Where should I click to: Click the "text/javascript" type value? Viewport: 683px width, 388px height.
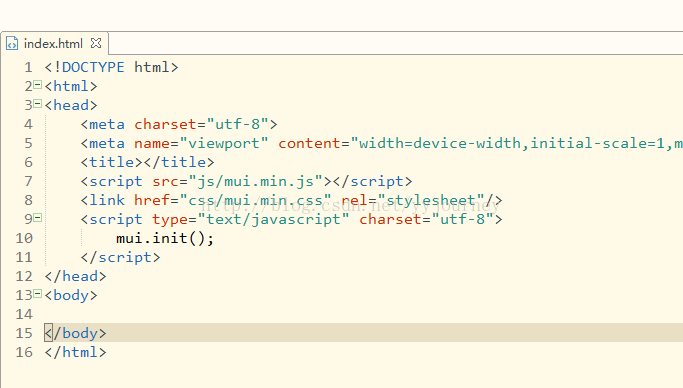273,219
